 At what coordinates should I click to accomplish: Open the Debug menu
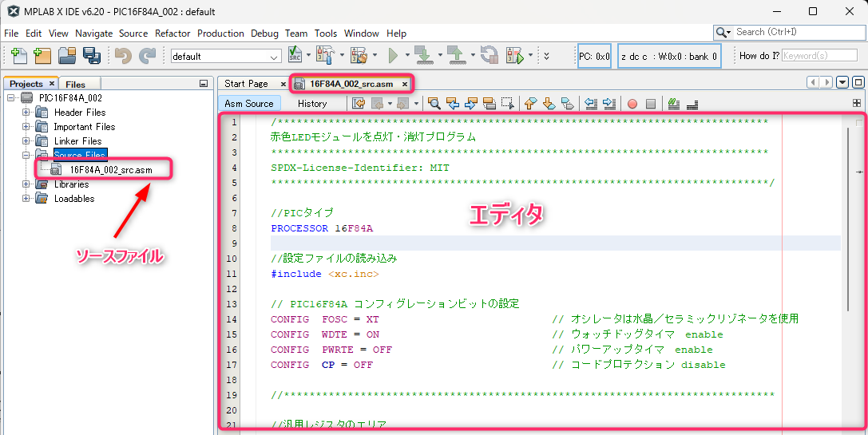264,34
